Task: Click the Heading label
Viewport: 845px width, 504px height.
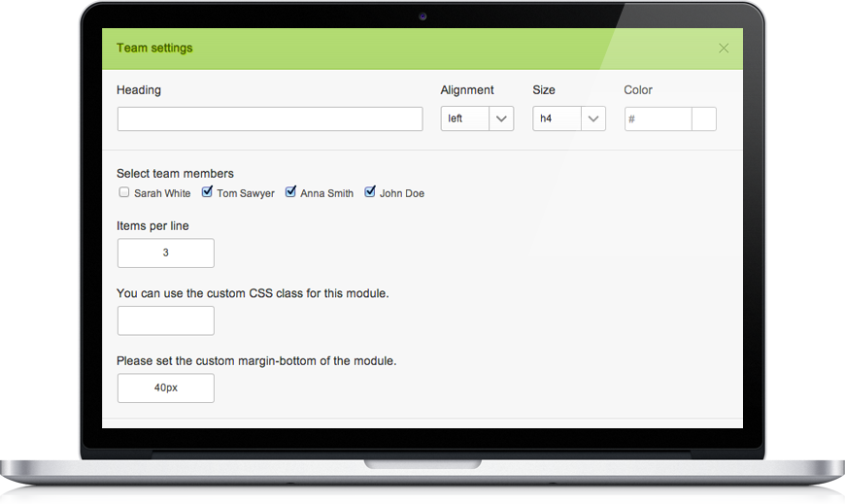Action: (x=139, y=90)
